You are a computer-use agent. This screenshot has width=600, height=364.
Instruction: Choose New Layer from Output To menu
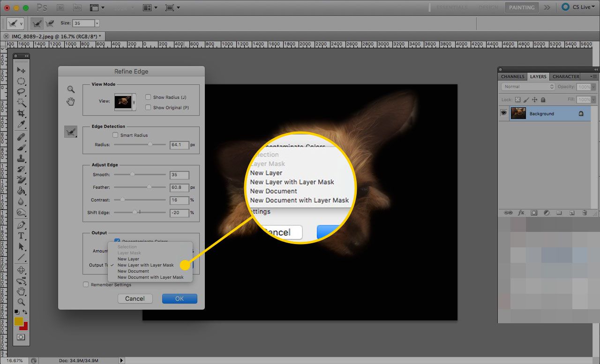click(x=128, y=259)
